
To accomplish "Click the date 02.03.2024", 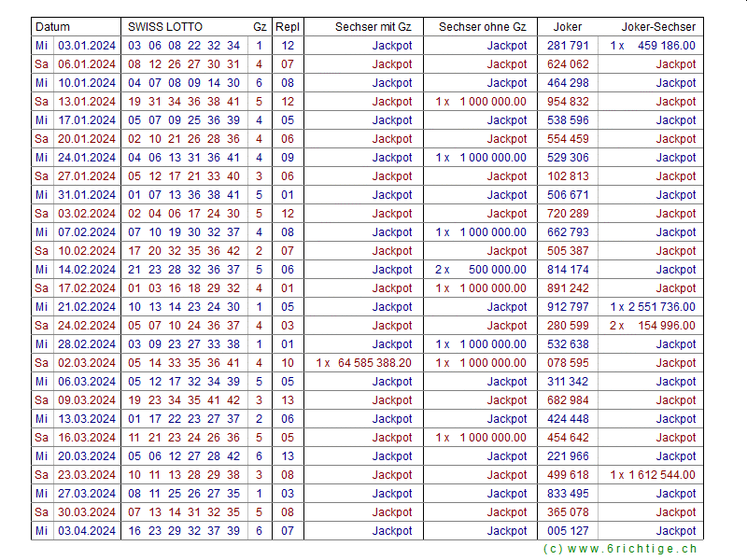I will 87,363.
